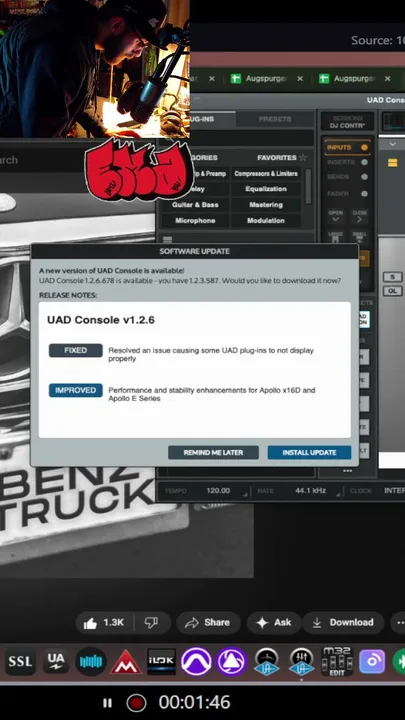Select the Mastering category
The width and height of the screenshot is (405, 720).
click(266, 205)
